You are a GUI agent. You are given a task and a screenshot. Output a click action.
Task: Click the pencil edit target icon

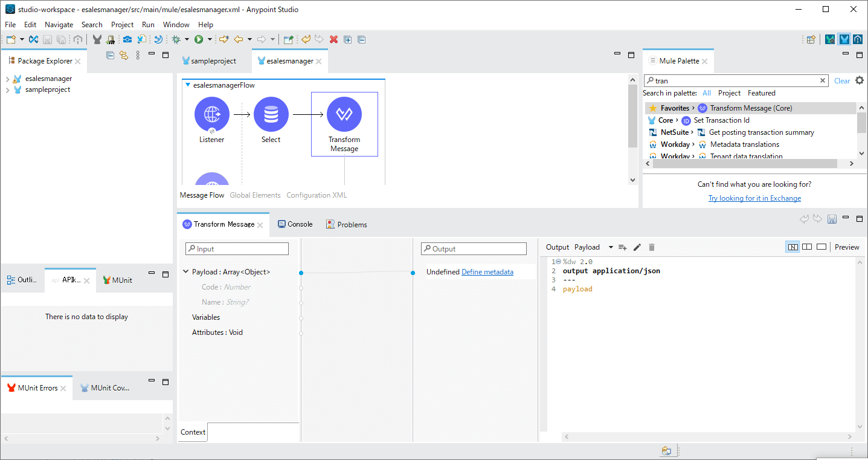637,247
